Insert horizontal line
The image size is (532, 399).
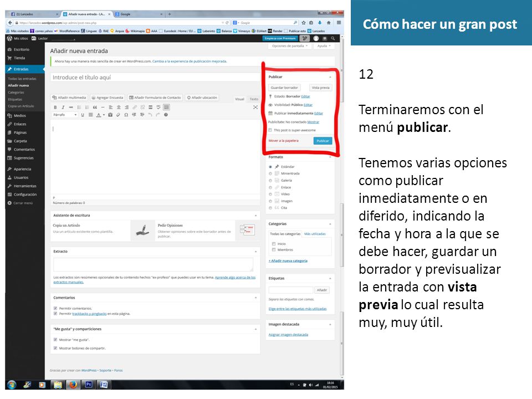coord(103,107)
